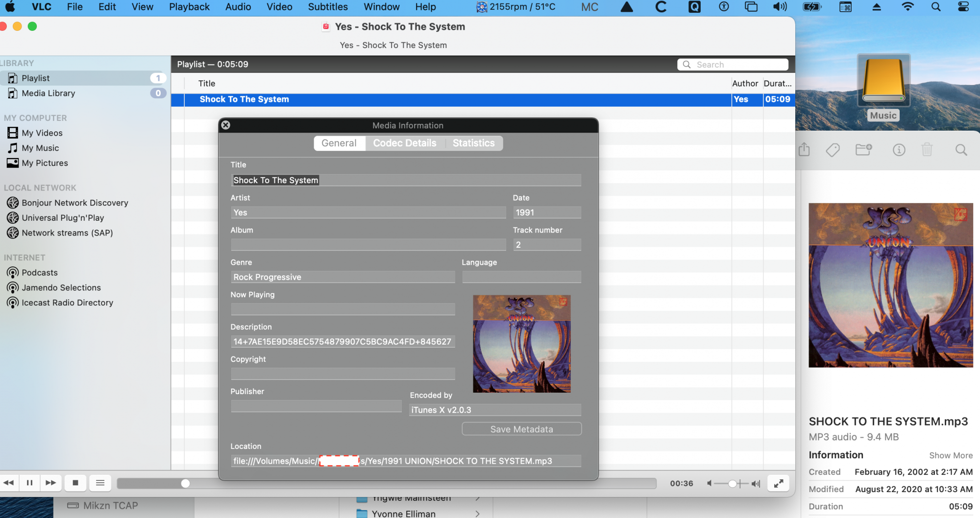Click the previous track rewind button

9,483
